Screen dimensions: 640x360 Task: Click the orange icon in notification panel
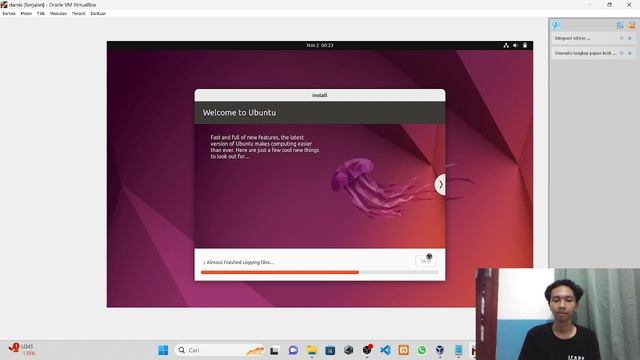(x=631, y=25)
